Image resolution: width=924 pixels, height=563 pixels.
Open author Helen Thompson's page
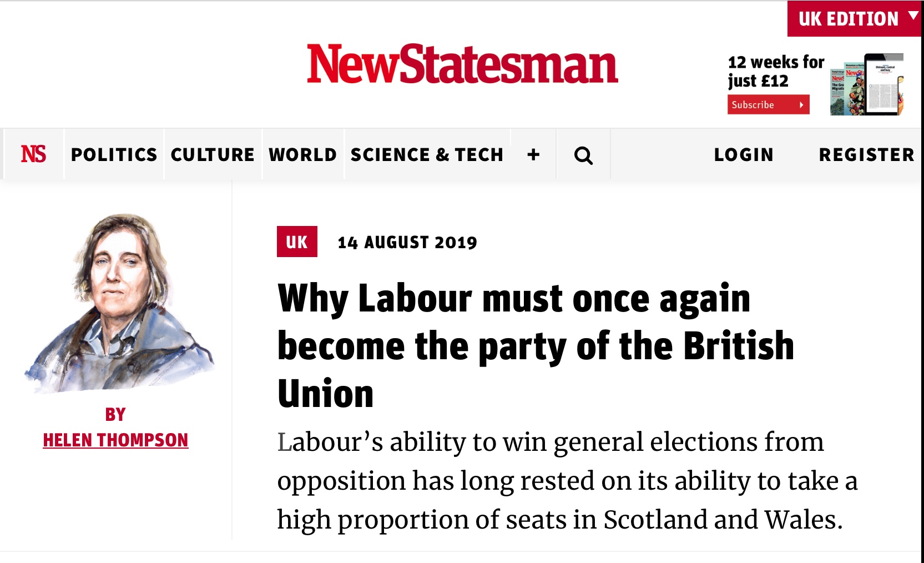(x=115, y=440)
